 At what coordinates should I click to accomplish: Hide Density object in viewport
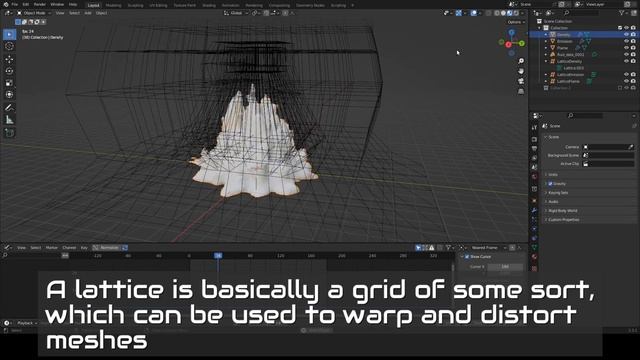[x=626, y=35]
